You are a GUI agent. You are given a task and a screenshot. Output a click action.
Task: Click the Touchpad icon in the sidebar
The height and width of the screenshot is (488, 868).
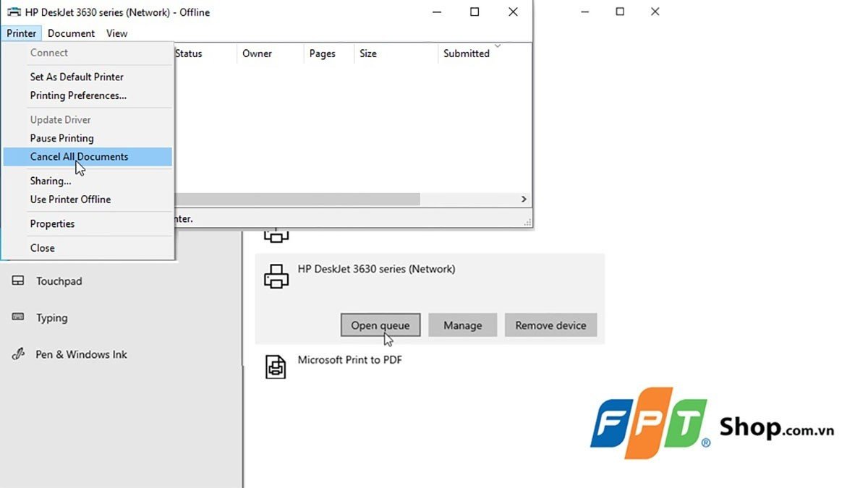[19, 281]
